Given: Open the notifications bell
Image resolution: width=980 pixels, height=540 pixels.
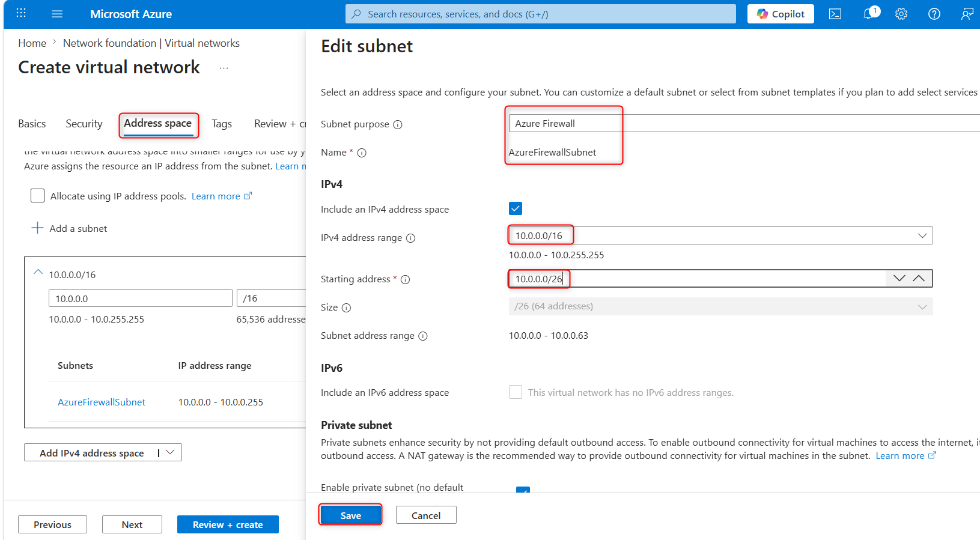Looking at the screenshot, I should click(869, 14).
